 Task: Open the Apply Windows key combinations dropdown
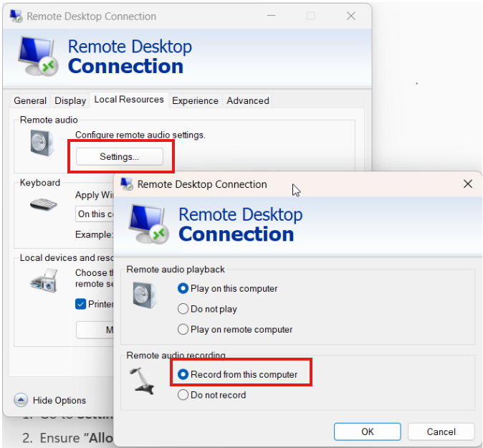95,214
